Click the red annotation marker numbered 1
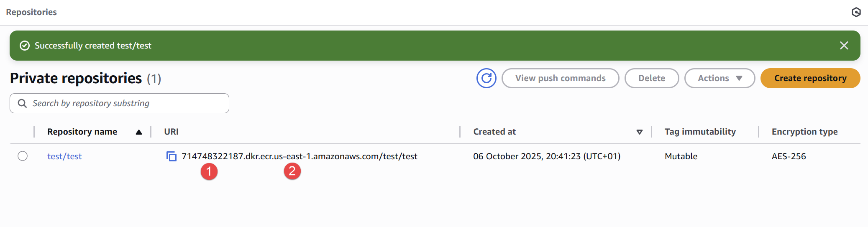868x227 pixels. (209, 171)
